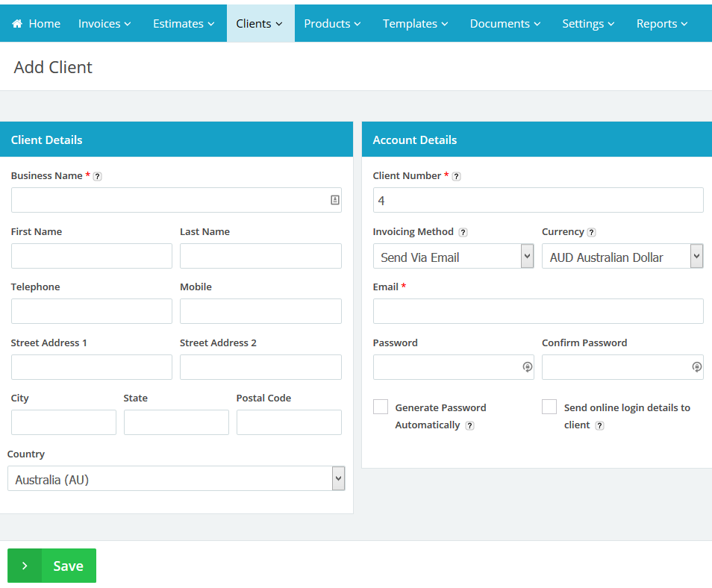Viewport: 712px width, 588px height.
Task: Click the contact card icon in Business Name field
Action: (335, 200)
